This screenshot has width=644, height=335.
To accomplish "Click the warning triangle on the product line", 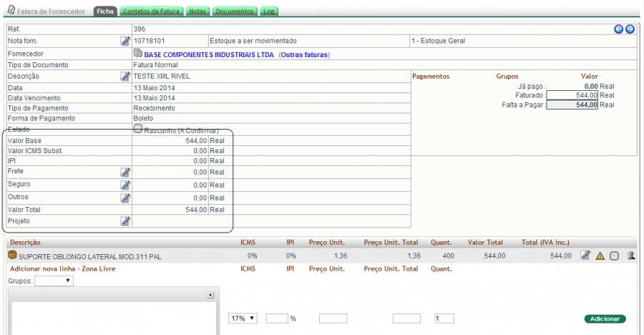I will [600, 256].
